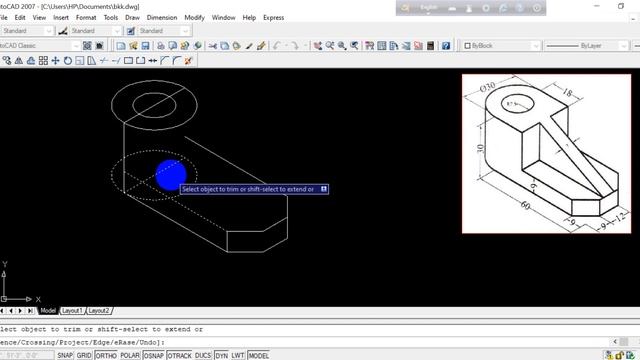Select the Scale tool
The image size is (640, 360).
(x=80, y=61)
